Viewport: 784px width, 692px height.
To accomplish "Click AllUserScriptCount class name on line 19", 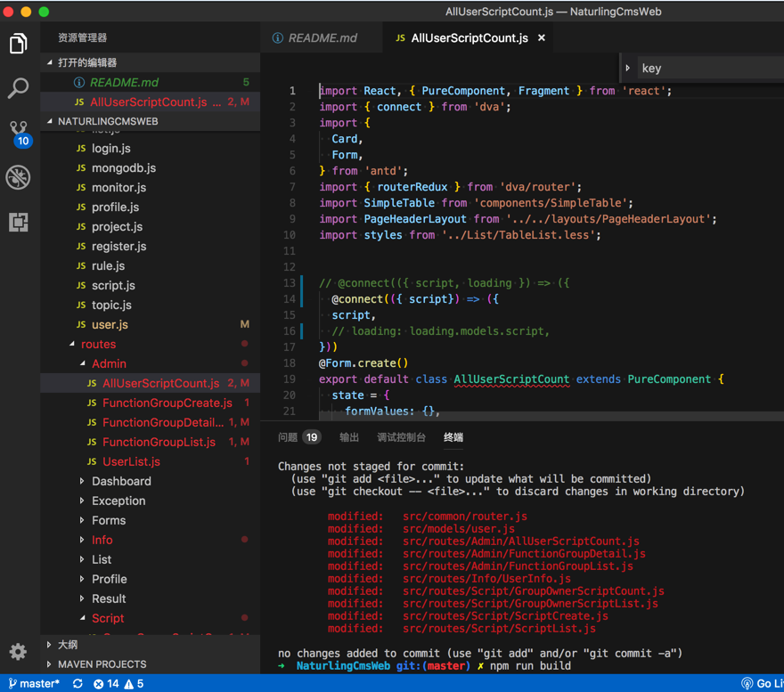I will [x=511, y=379].
